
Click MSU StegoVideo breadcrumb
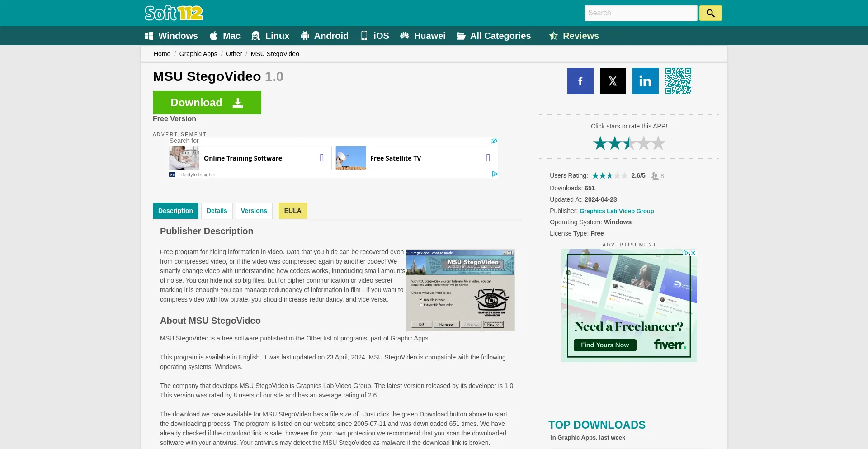[275, 54]
